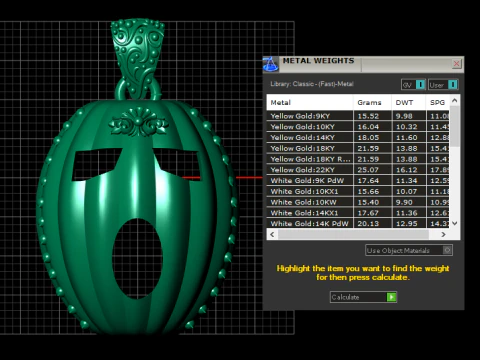Click the horizontal scrollbar thumb
Viewport: 480px width, 360px height.
353,234
